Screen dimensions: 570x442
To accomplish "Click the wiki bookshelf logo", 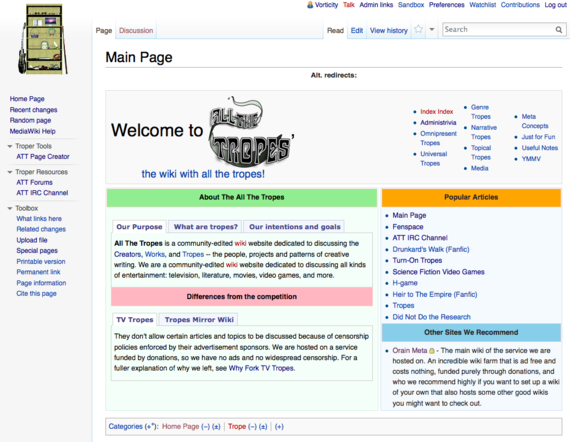I will coord(43,39).
